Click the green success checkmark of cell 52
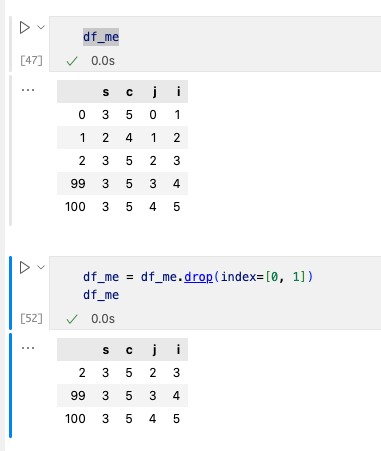Screen dimensions: 381x451 pos(72,319)
